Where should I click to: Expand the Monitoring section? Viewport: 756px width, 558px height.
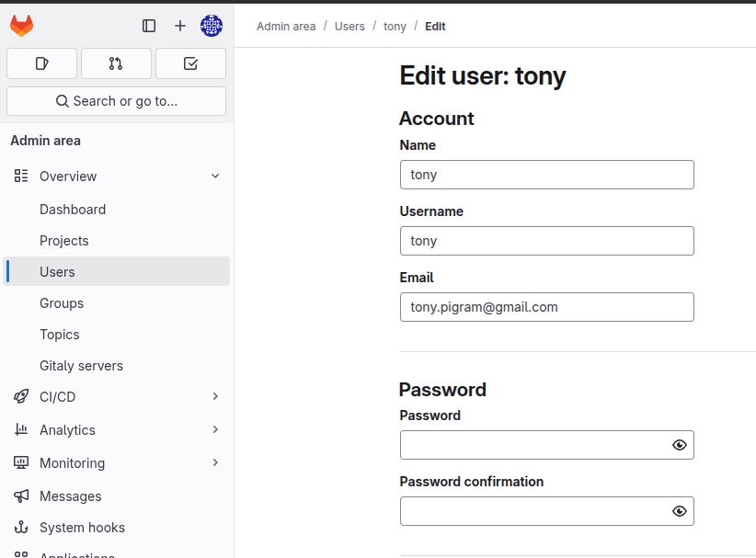pyautogui.click(x=215, y=463)
